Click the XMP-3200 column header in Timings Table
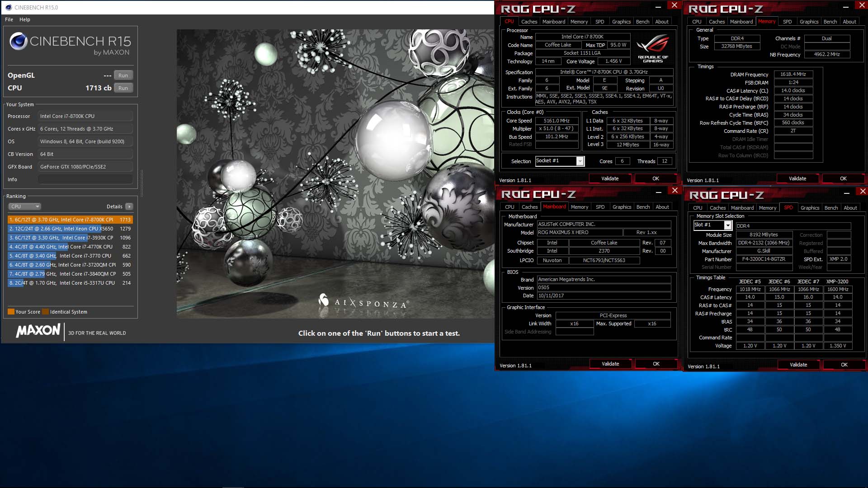This screenshot has width=868, height=488. pyautogui.click(x=837, y=282)
